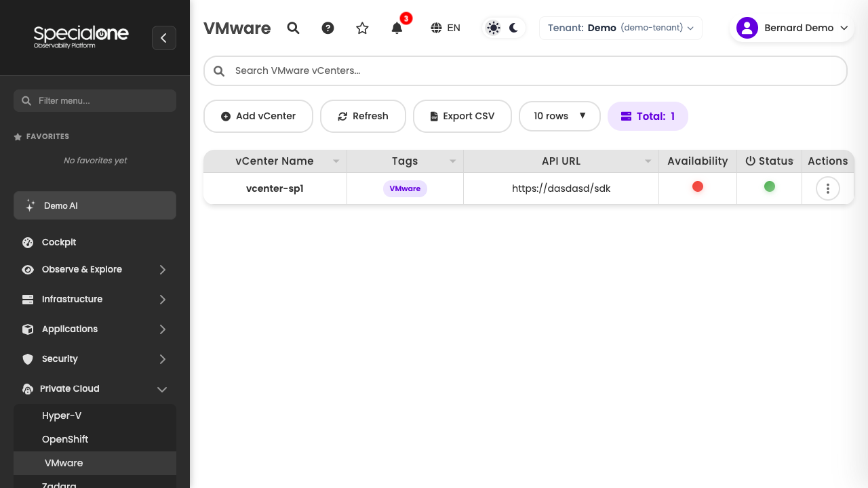Screen dimensions: 868x488
Task: Open global search magnifier in header
Action: click(293, 28)
